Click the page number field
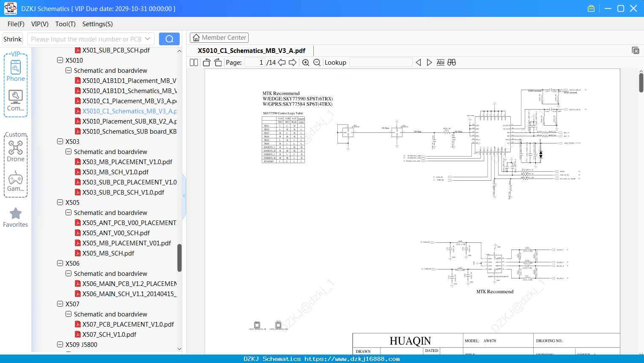 click(255, 63)
